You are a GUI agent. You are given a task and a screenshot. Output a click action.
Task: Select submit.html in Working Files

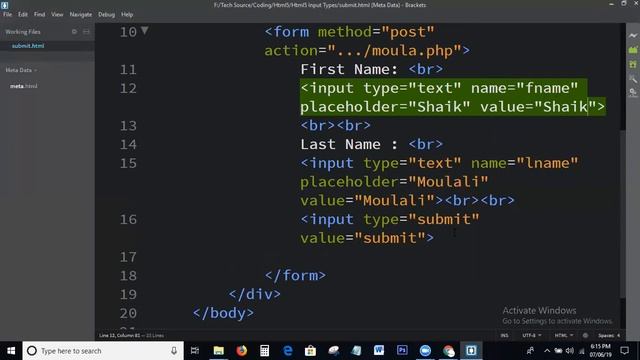point(28,46)
